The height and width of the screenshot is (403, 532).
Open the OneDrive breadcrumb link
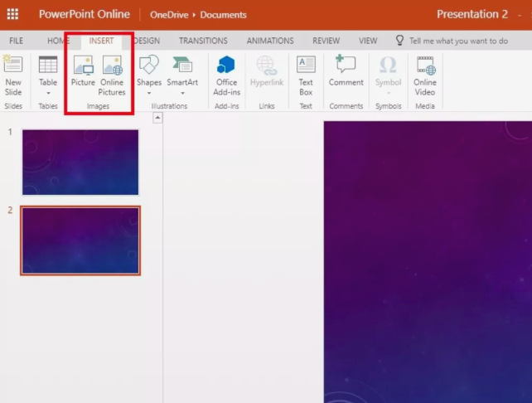point(170,15)
